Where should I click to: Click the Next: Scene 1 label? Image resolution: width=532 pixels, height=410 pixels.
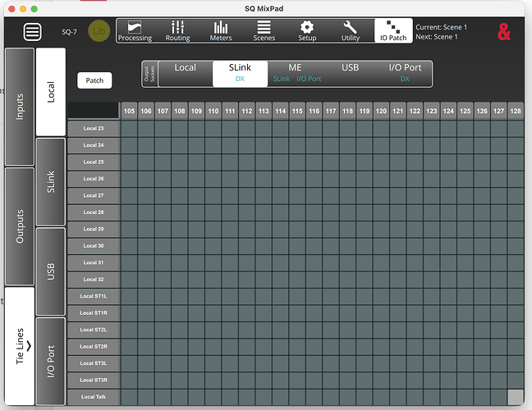pyautogui.click(x=437, y=37)
